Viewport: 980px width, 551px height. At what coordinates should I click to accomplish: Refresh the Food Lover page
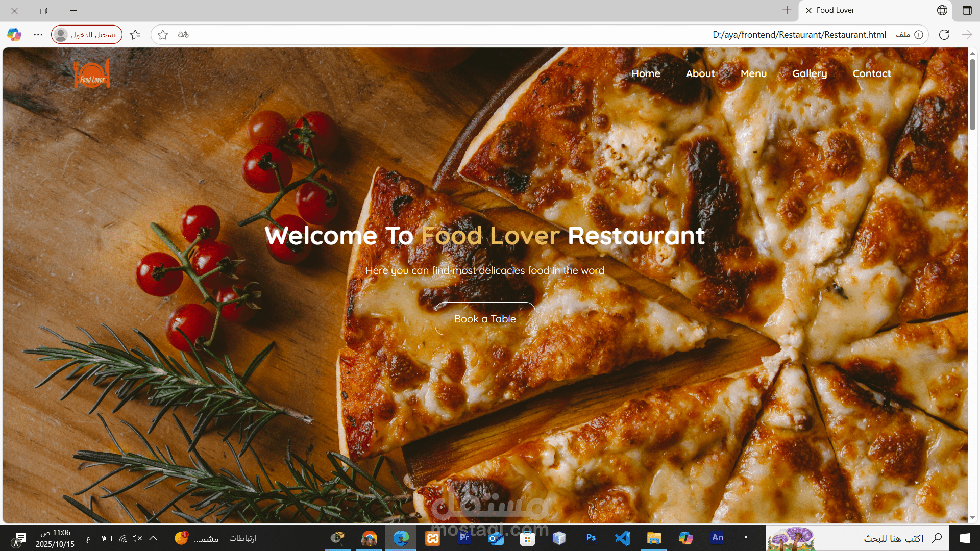point(944,35)
